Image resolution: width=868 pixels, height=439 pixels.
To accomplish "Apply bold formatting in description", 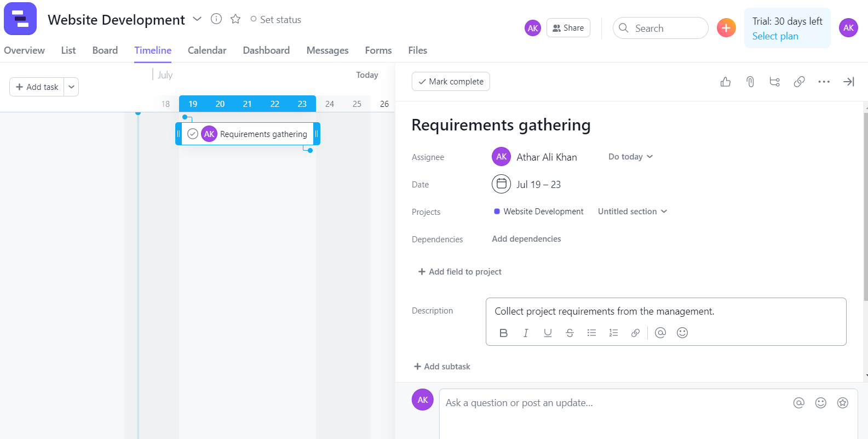I will [504, 333].
